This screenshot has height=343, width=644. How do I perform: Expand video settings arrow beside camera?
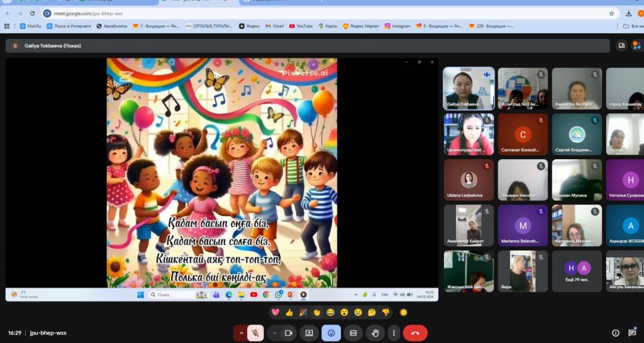pos(274,333)
